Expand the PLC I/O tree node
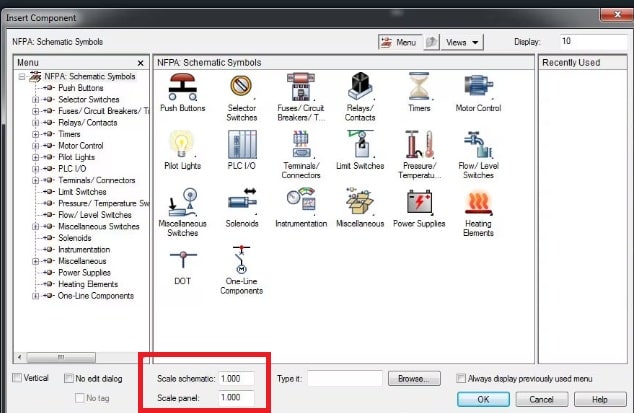The image size is (634, 413). tap(36, 169)
